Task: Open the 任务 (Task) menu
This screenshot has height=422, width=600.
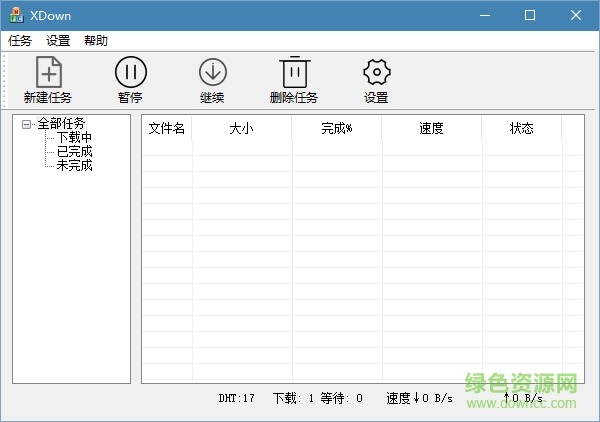Action: coord(20,41)
